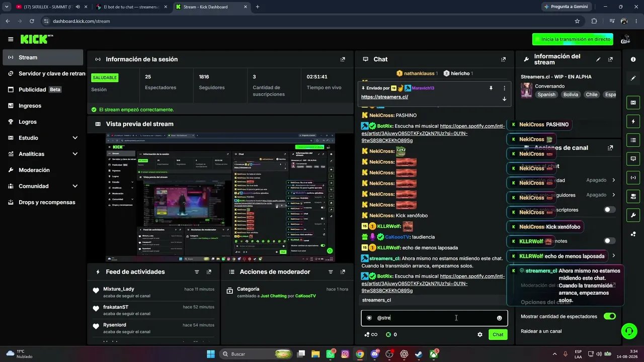This screenshot has width=644, height=362.
Task: Select the streamers_cl mention suggestion
Action: (x=433, y=300)
